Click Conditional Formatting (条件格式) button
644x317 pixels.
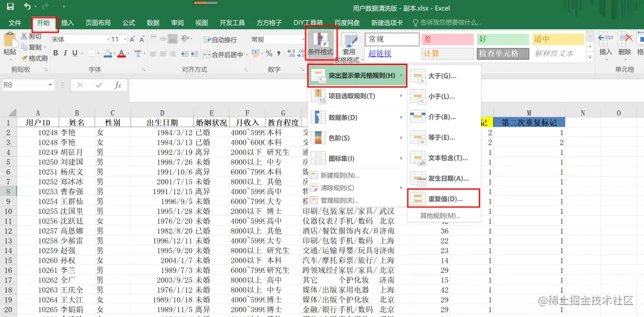tap(320, 42)
